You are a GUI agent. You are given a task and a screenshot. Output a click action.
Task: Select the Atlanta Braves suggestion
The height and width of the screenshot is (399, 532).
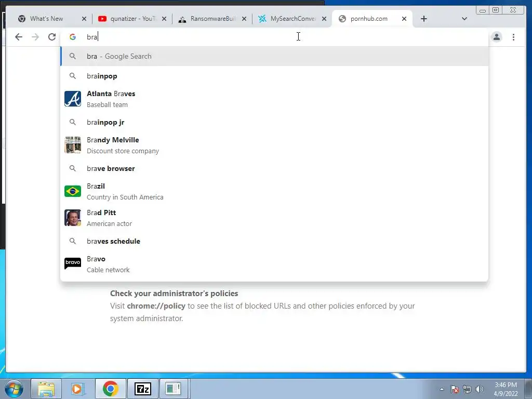[x=274, y=99]
